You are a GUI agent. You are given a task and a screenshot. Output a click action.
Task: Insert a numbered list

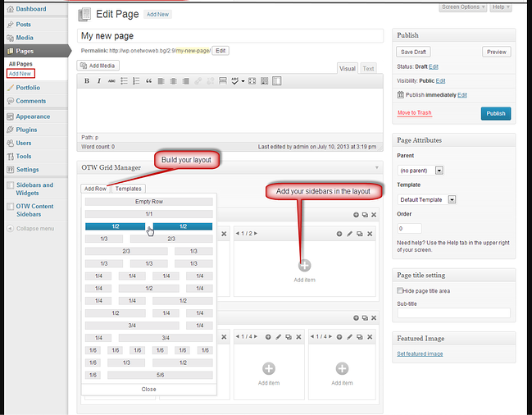point(136,81)
